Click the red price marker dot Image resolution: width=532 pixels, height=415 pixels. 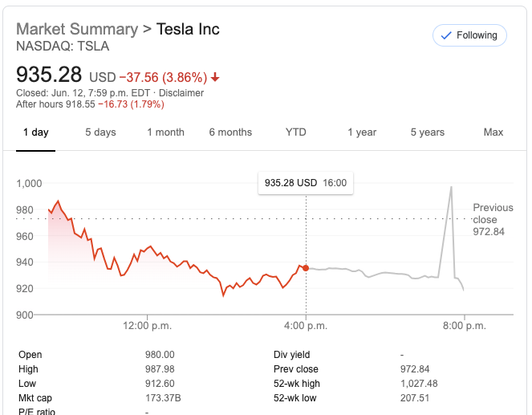(x=306, y=268)
